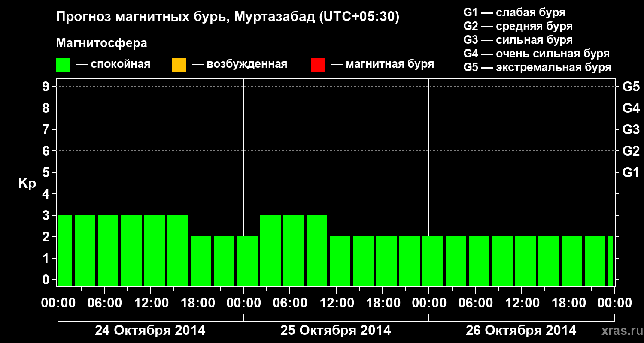The width and height of the screenshot is (644, 343).
Task: Click the G1 label on right axis
Action: click(631, 172)
